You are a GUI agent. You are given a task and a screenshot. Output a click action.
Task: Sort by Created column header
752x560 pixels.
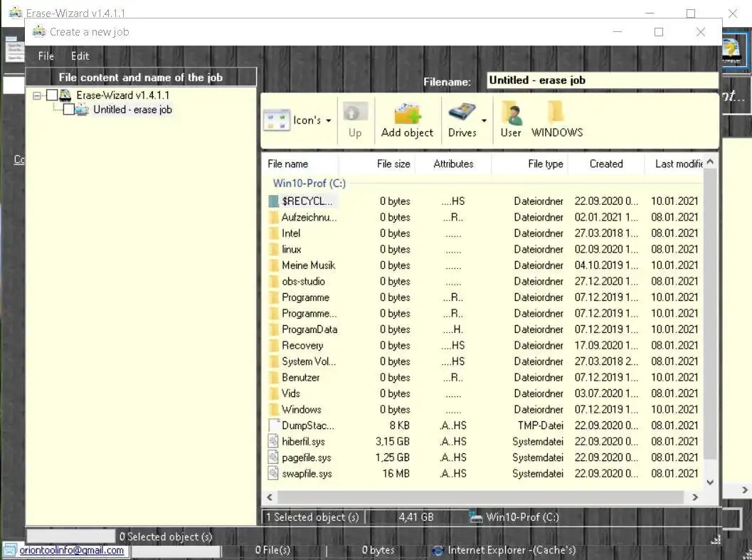click(x=605, y=164)
